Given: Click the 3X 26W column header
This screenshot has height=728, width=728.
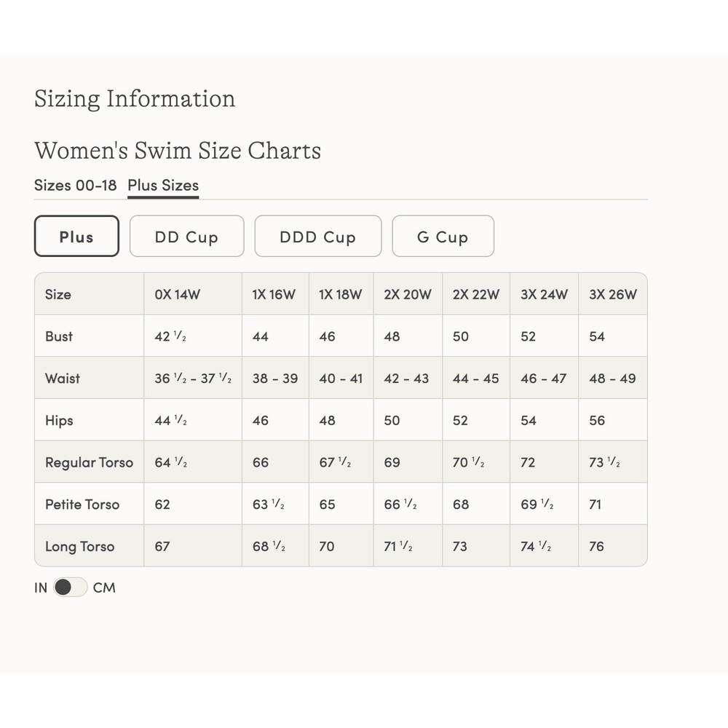Looking at the screenshot, I should click(613, 294).
